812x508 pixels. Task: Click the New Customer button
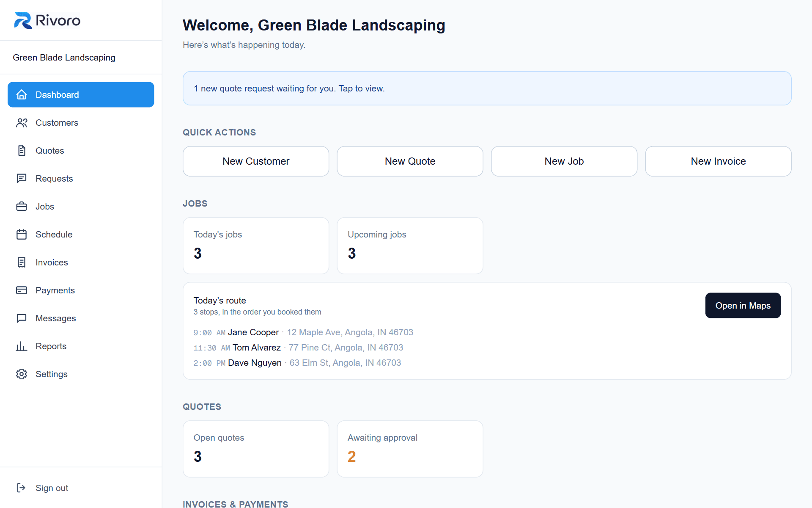tap(256, 161)
